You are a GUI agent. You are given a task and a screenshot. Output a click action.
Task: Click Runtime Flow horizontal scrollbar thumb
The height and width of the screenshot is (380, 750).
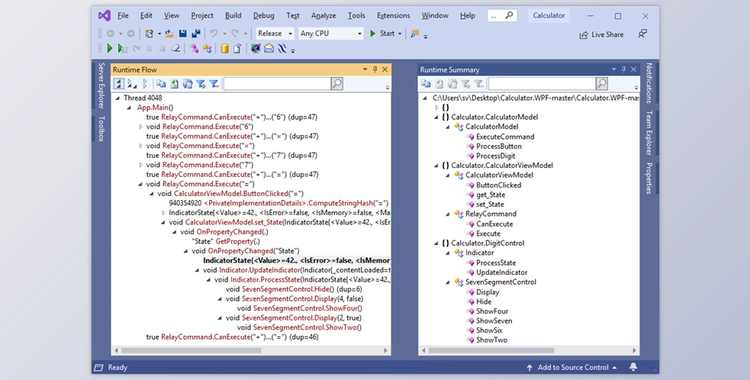tap(191, 350)
